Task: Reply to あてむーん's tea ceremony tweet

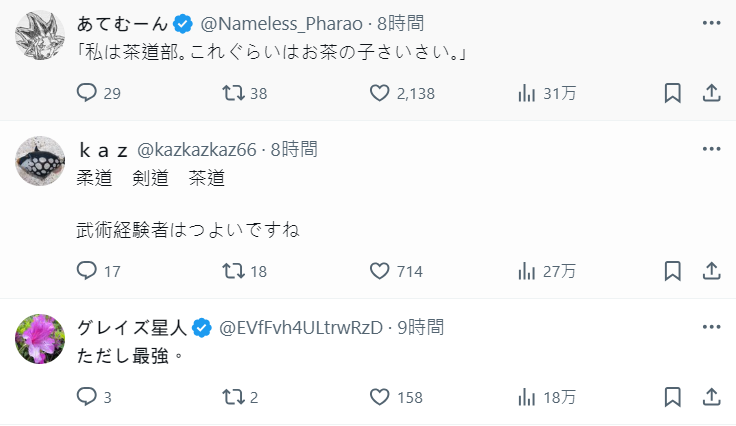Action: click(x=87, y=93)
